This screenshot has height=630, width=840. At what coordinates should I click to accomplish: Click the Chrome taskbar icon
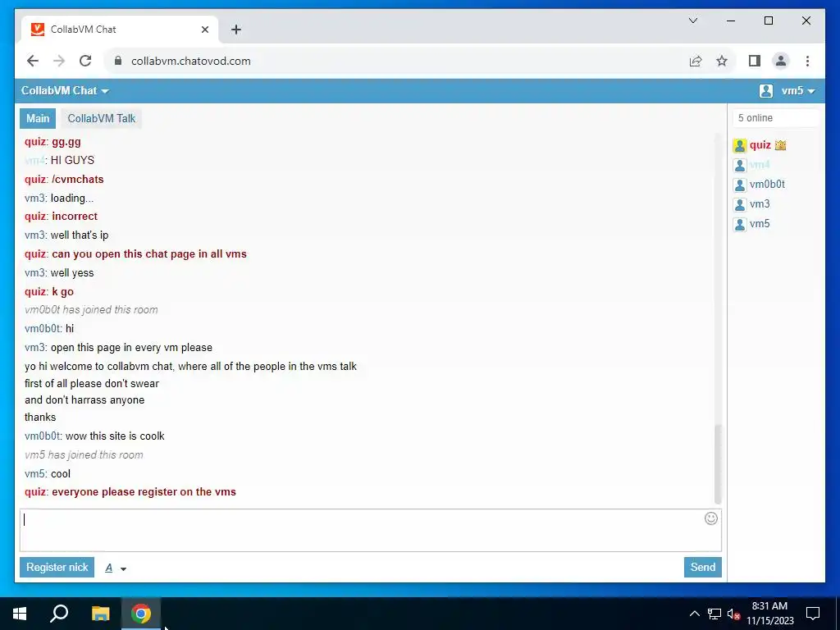click(141, 614)
